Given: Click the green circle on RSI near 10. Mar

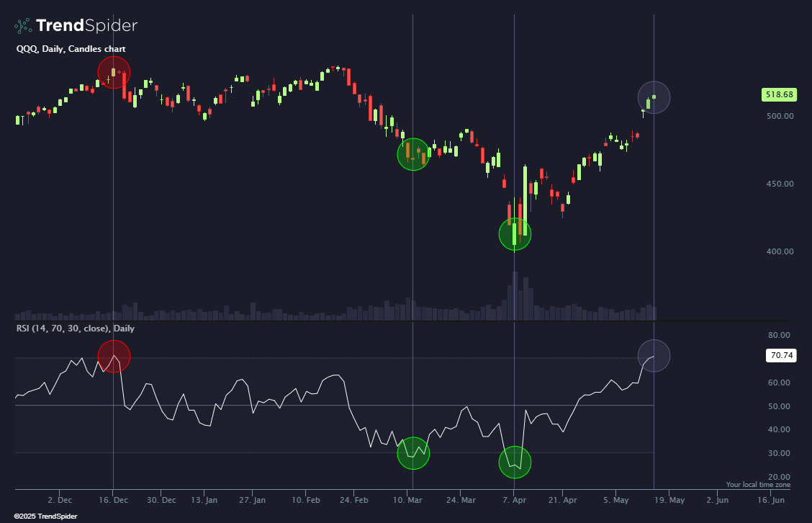Looking at the screenshot, I should (x=413, y=453).
